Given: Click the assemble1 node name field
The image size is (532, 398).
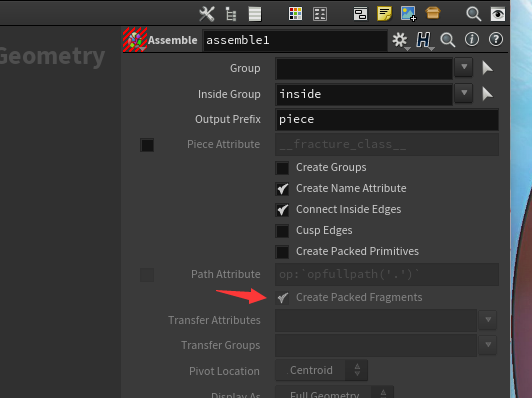Looking at the screenshot, I should tap(295, 40).
